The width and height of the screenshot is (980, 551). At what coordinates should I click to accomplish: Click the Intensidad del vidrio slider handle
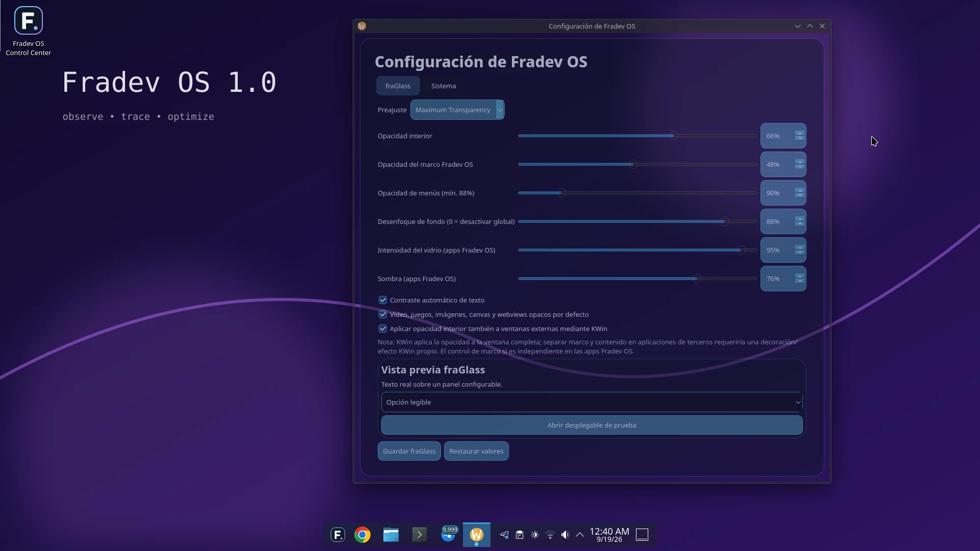tap(741, 250)
